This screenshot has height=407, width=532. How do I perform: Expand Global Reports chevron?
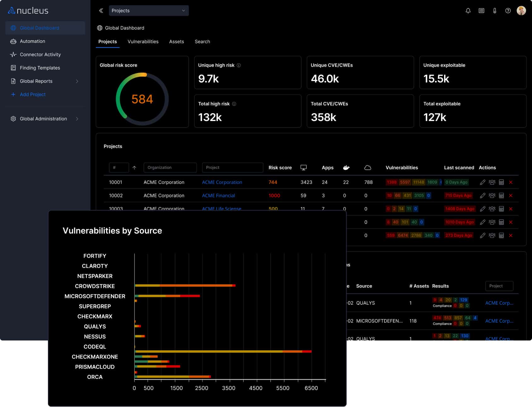pos(77,81)
